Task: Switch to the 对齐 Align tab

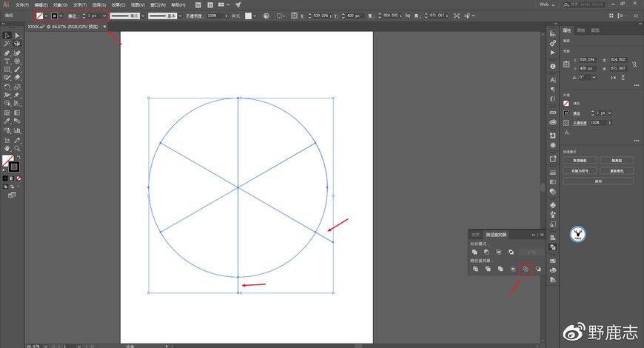Action: point(476,235)
